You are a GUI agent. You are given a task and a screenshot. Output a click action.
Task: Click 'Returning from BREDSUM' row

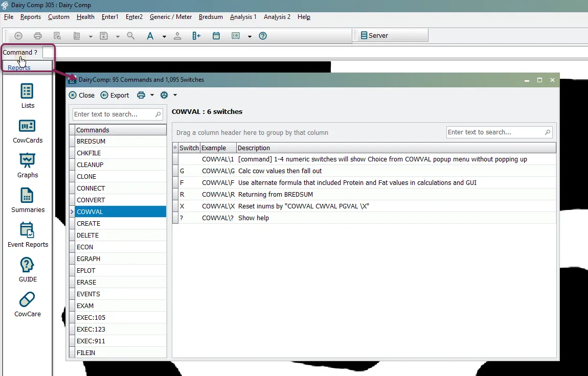click(364, 194)
